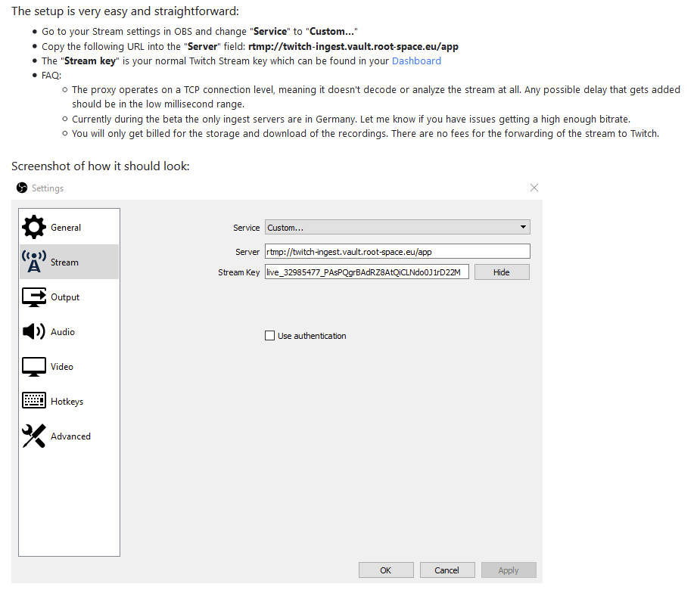Click inside the Server URL field

pos(397,251)
